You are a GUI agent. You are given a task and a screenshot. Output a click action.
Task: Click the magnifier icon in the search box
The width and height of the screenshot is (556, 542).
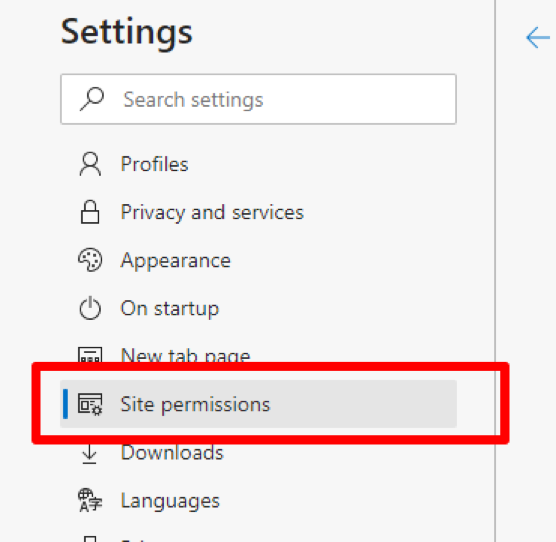click(x=92, y=99)
